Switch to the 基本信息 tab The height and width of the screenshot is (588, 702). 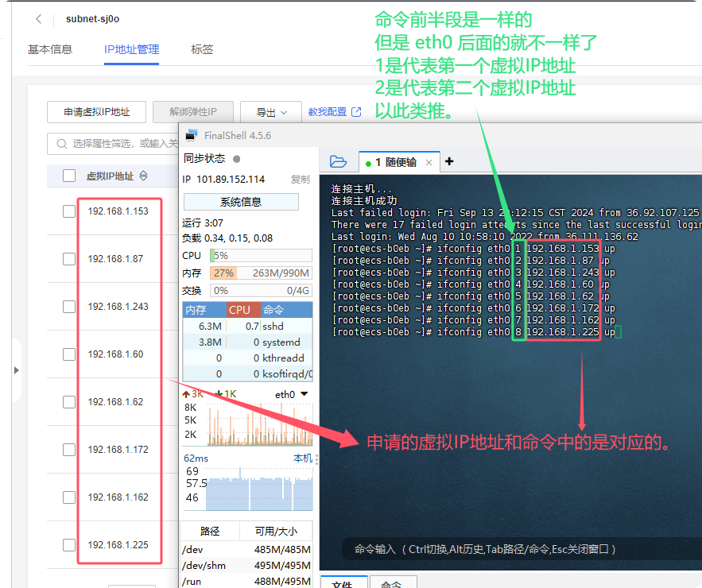point(50,49)
